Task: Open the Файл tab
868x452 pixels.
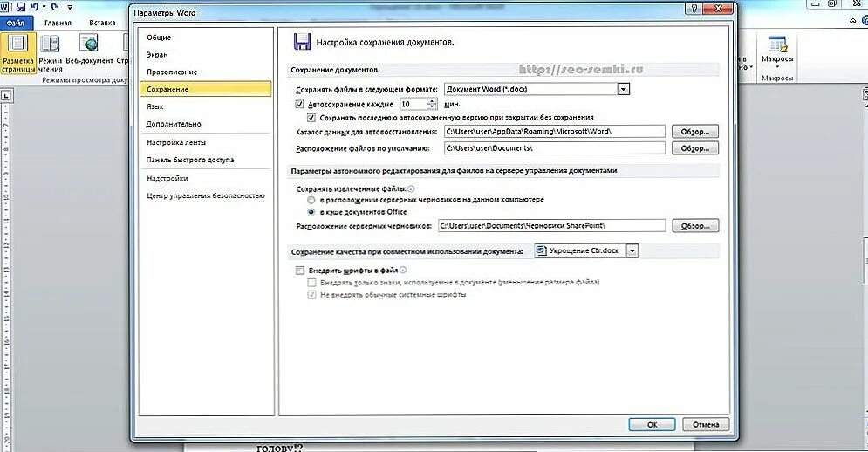Action: (16, 23)
